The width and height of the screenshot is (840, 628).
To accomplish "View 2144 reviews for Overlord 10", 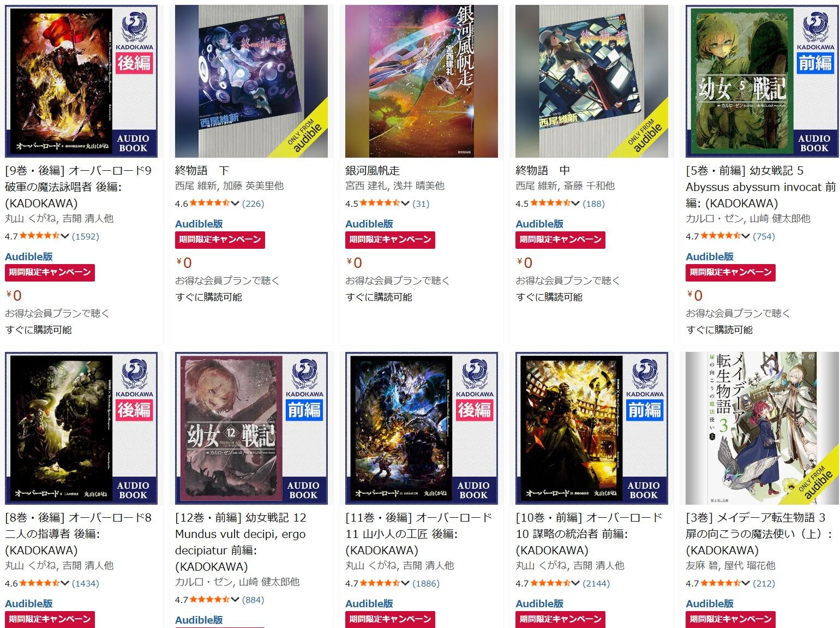I will coord(596,583).
